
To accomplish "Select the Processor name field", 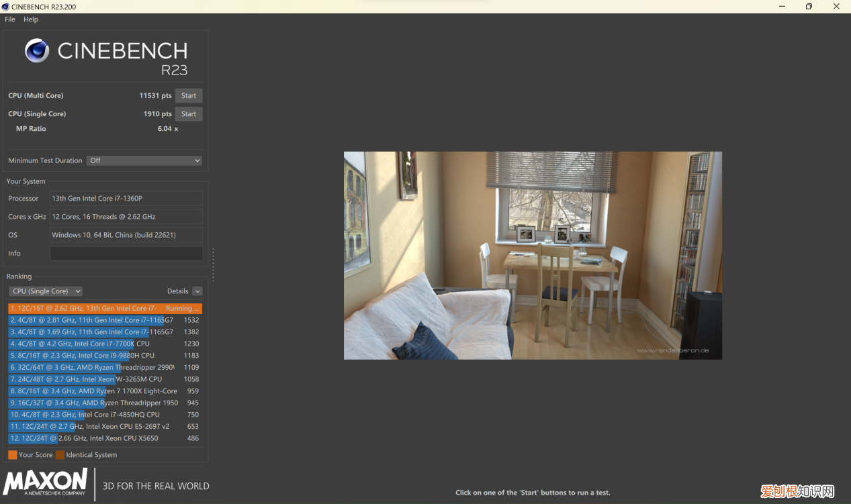I will pyautogui.click(x=126, y=199).
